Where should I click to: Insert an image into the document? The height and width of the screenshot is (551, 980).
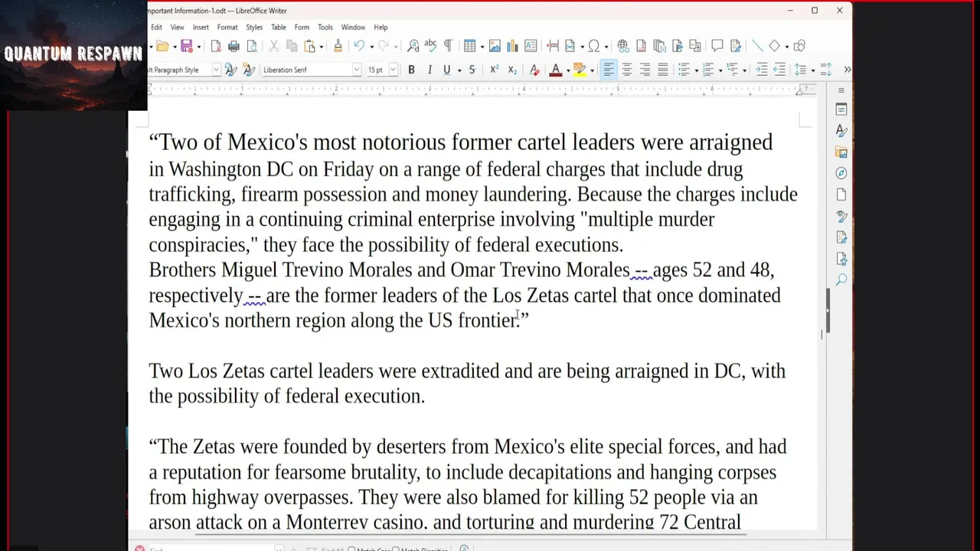[495, 46]
